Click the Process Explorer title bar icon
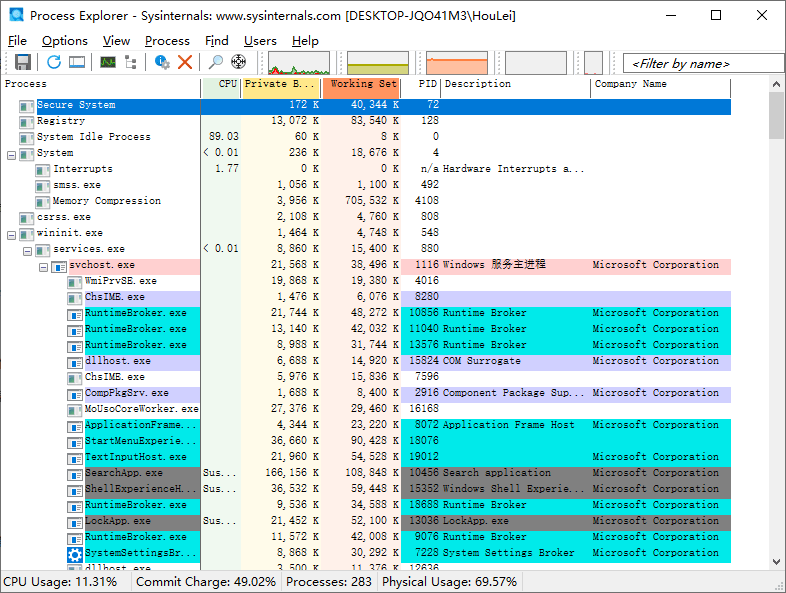 click(17, 15)
